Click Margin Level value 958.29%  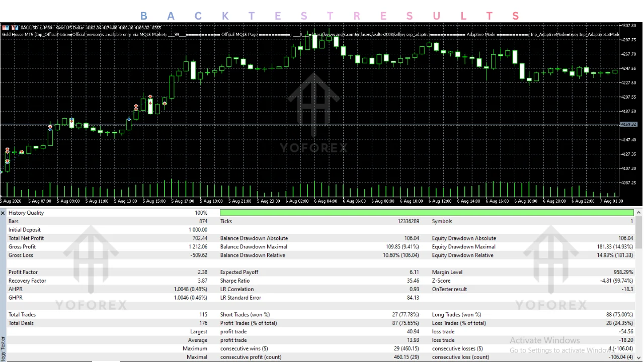pyautogui.click(x=623, y=273)
